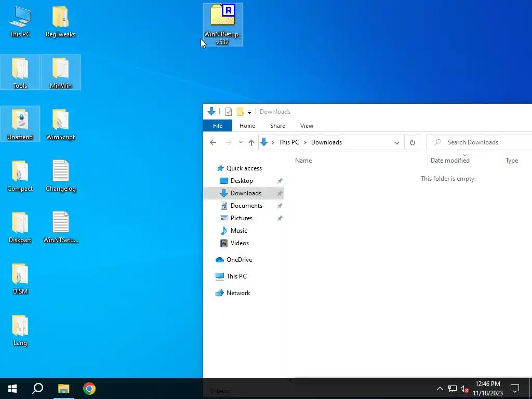Open the Home ribbon tab
This screenshot has width=532, height=399.
(x=247, y=126)
